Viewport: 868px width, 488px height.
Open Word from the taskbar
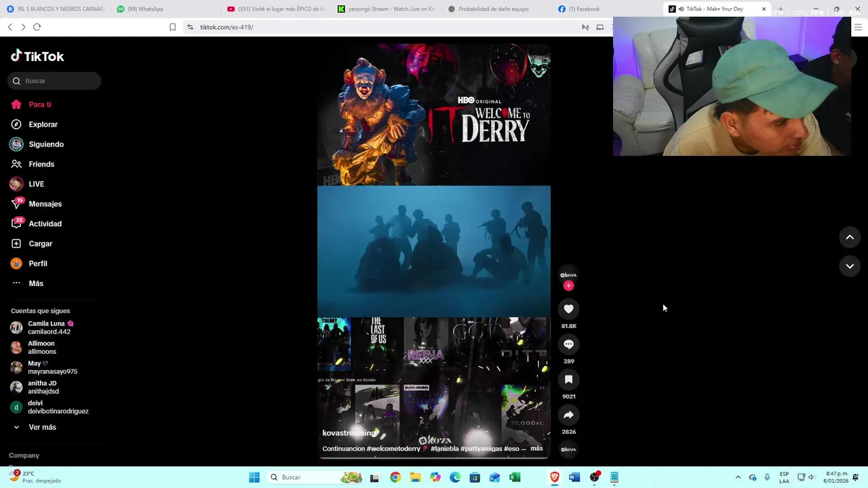click(x=574, y=477)
